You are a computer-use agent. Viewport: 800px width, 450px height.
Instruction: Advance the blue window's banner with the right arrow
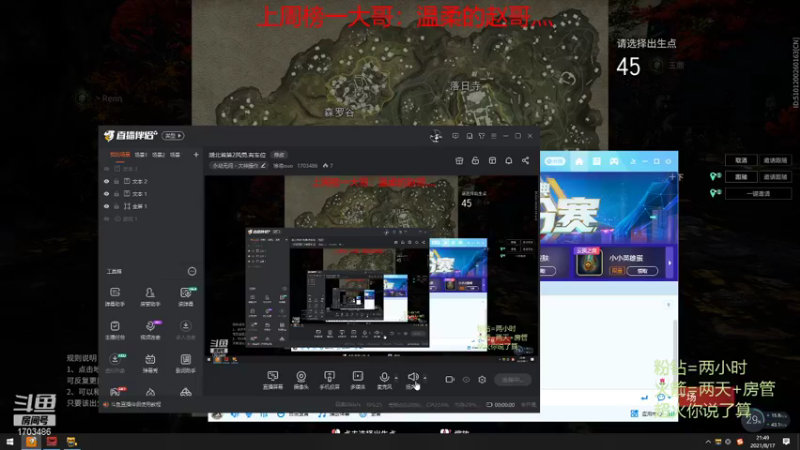[670, 263]
